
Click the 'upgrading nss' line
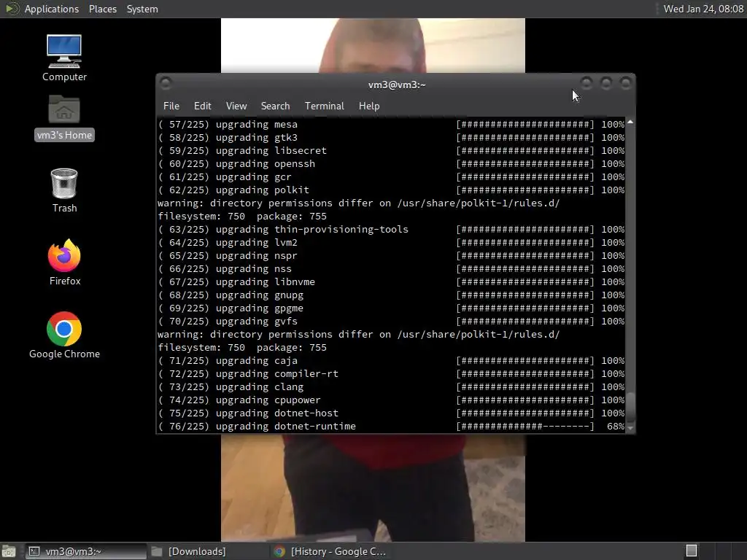pyautogui.click(x=391, y=268)
